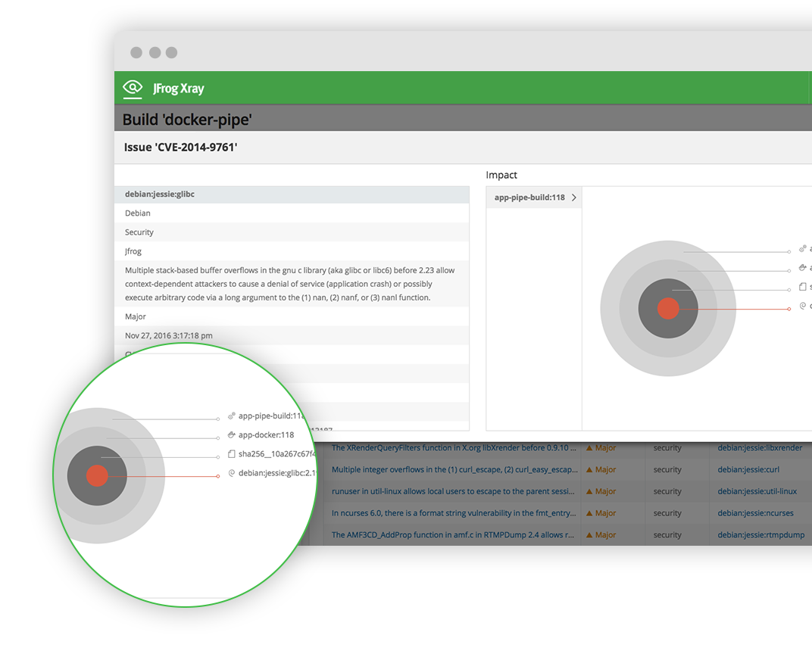Click the JFrog Xray title text
Viewport: 812px width, 657px height.
179,89
